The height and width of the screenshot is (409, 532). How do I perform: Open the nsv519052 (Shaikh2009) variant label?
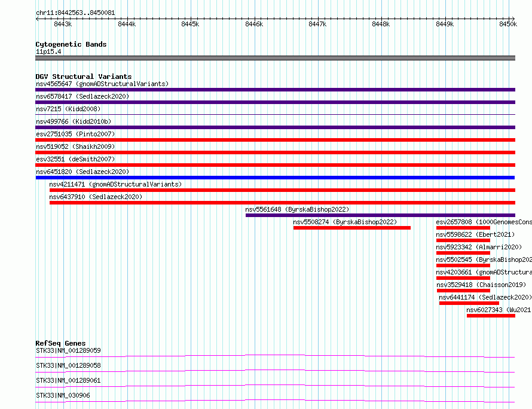click(75, 146)
